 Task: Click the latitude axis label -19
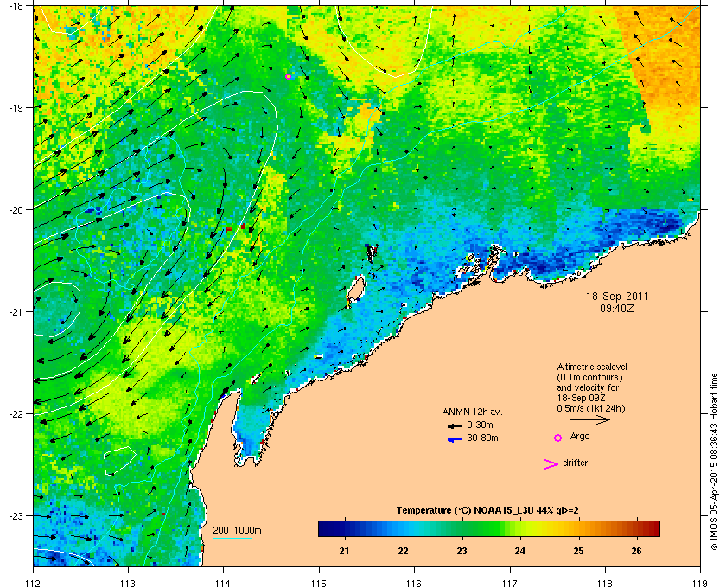pyautogui.click(x=16, y=107)
